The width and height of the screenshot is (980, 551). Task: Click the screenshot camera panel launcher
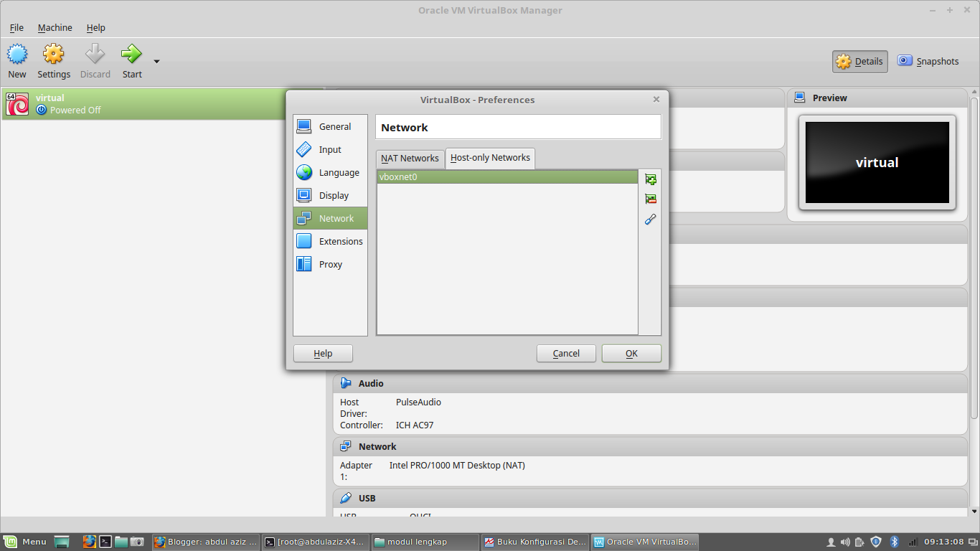point(137,542)
